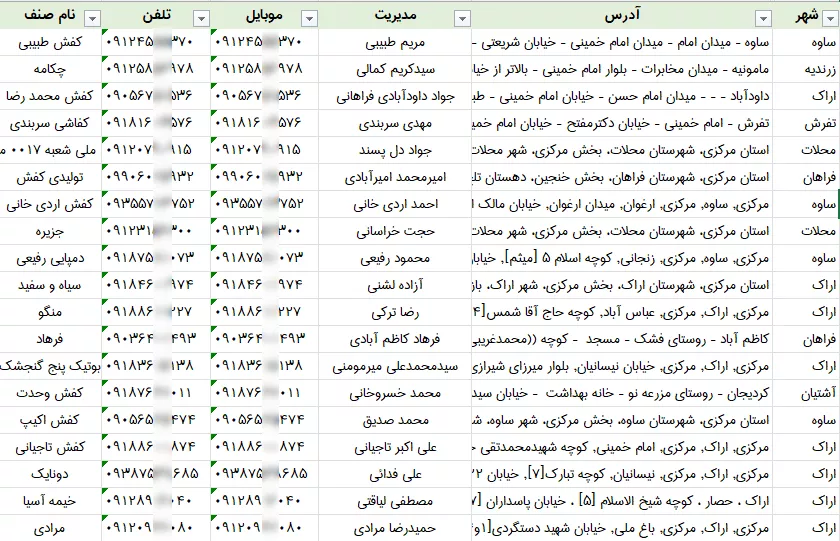Image resolution: width=840 pixels, height=541 pixels.
Task: Open the filter dropdown for تلفن column
Action: click(201, 19)
